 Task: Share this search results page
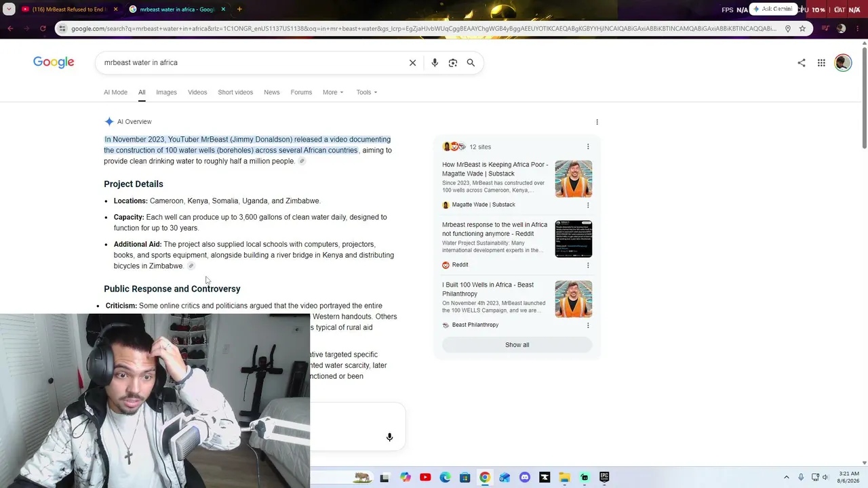pyautogui.click(x=802, y=62)
